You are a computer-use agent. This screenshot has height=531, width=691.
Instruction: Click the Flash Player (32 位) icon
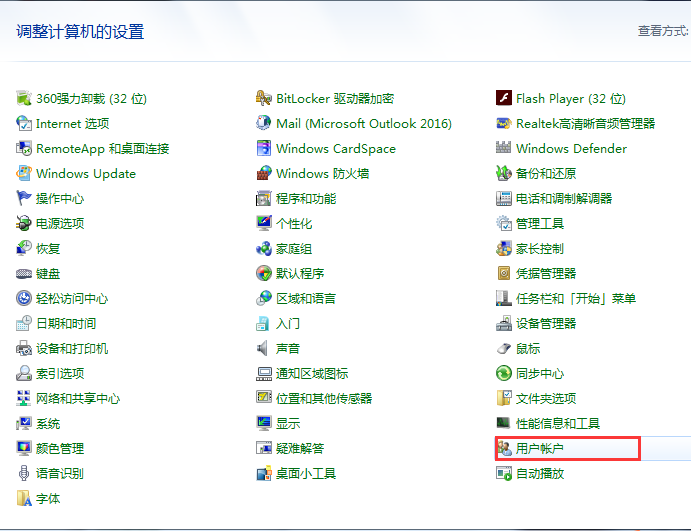coord(504,98)
